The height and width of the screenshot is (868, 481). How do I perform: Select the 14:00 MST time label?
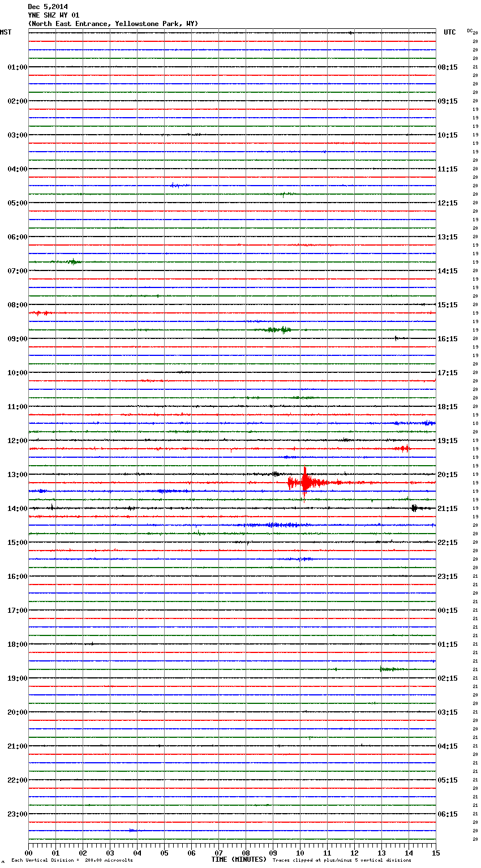pyautogui.click(x=17, y=509)
